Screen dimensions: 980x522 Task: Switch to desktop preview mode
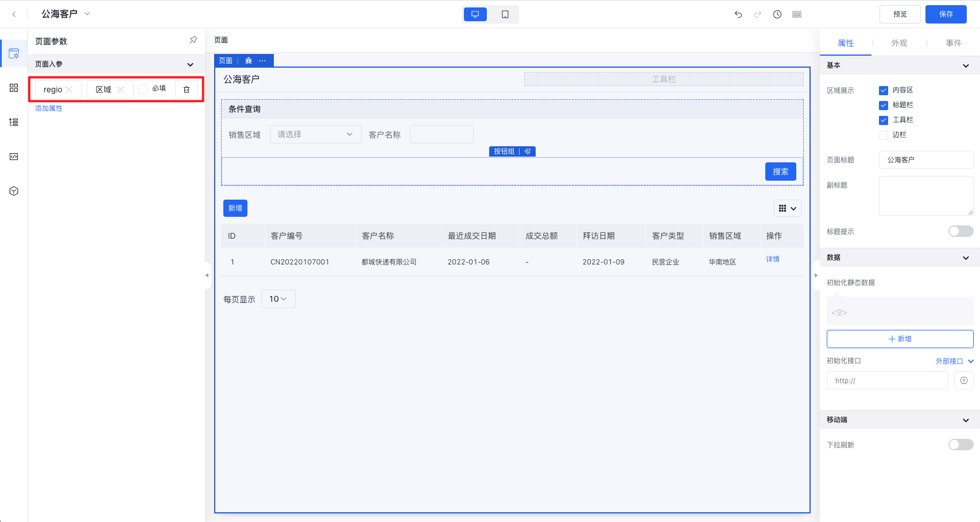pos(475,14)
